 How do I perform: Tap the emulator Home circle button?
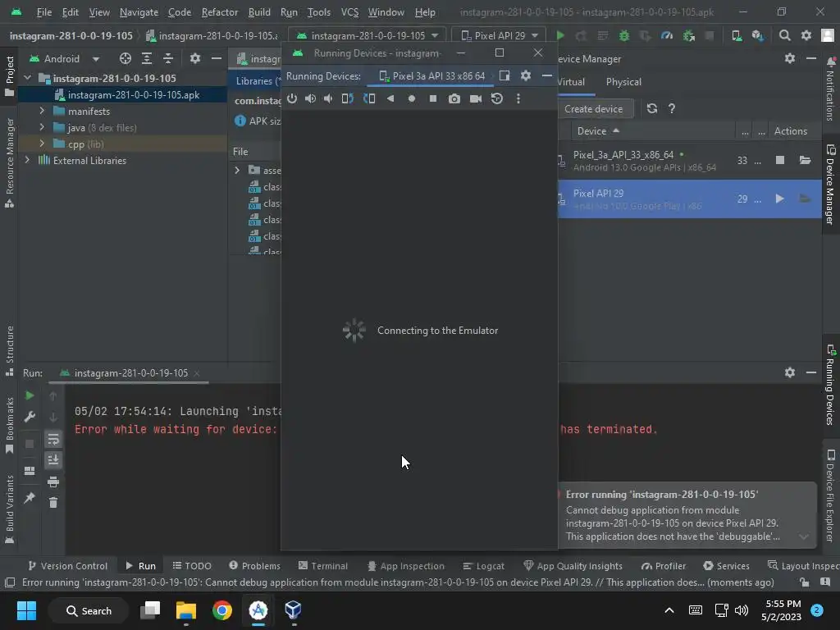412,98
